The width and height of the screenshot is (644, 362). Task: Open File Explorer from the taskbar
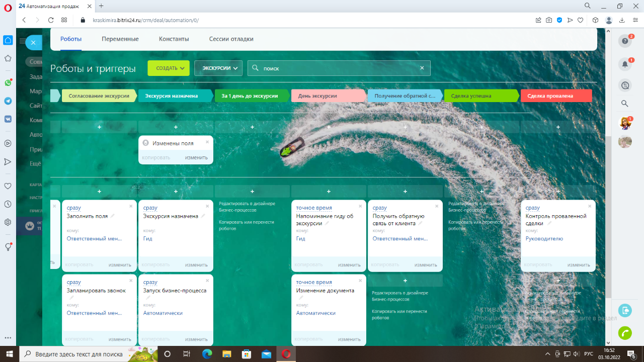coord(227,354)
